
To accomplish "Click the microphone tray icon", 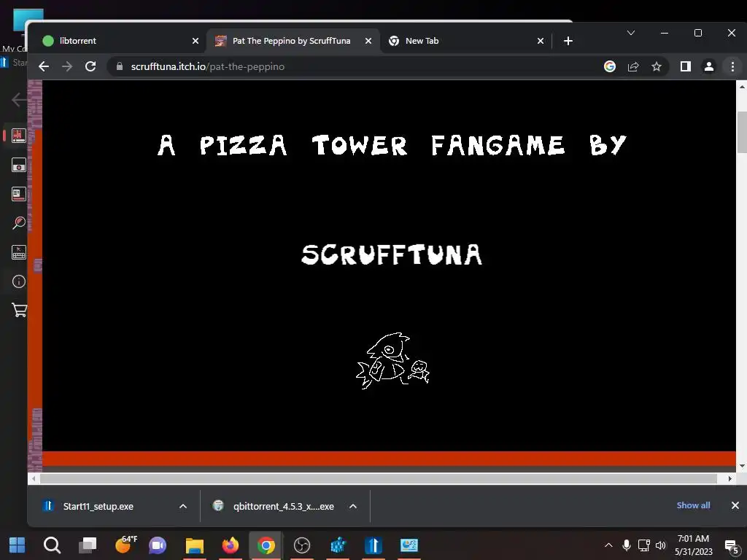I will [x=627, y=545].
